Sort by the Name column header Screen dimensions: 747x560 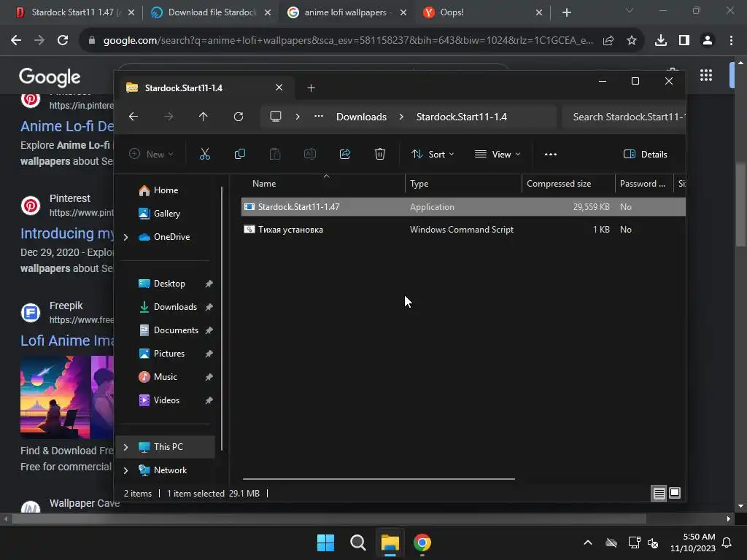pos(326,184)
